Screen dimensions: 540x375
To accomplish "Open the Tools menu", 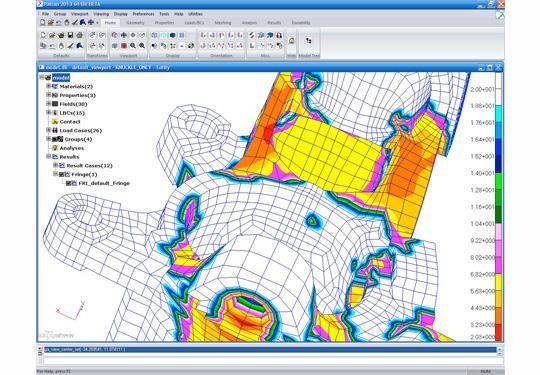I will tap(164, 14).
